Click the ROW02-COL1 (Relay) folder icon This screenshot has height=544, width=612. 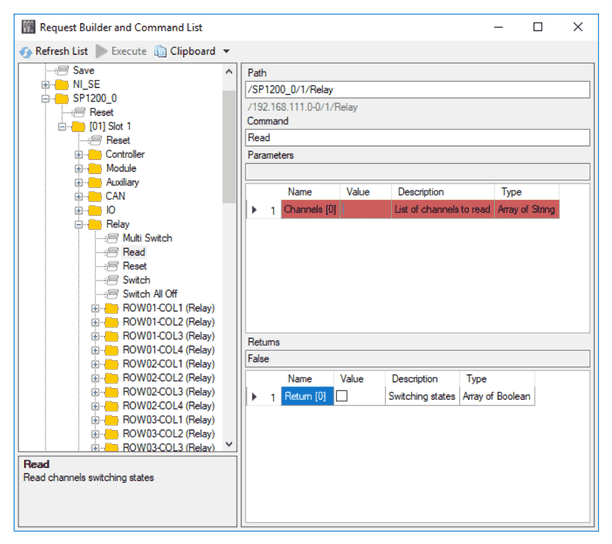[112, 364]
